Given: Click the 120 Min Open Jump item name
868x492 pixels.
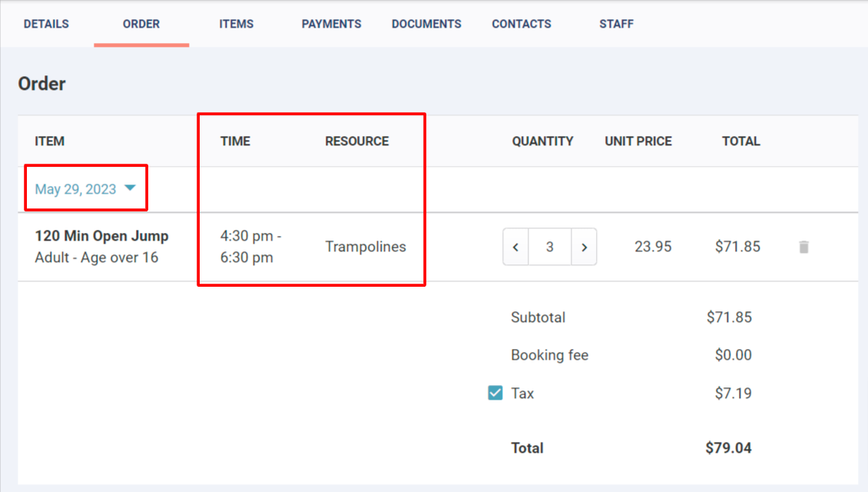Looking at the screenshot, I should coord(102,236).
